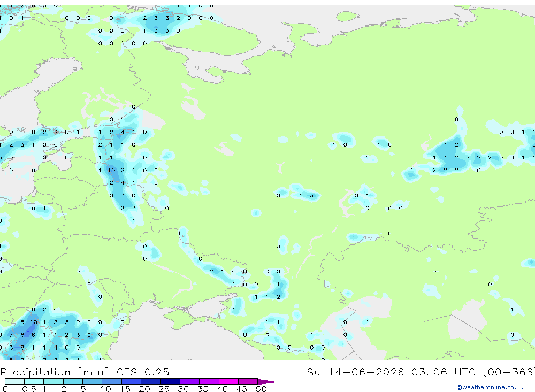Click the 2–5 mm light blue legend swatch
The height and width of the screenshot is (392, 535).
(x=73, y=381)
